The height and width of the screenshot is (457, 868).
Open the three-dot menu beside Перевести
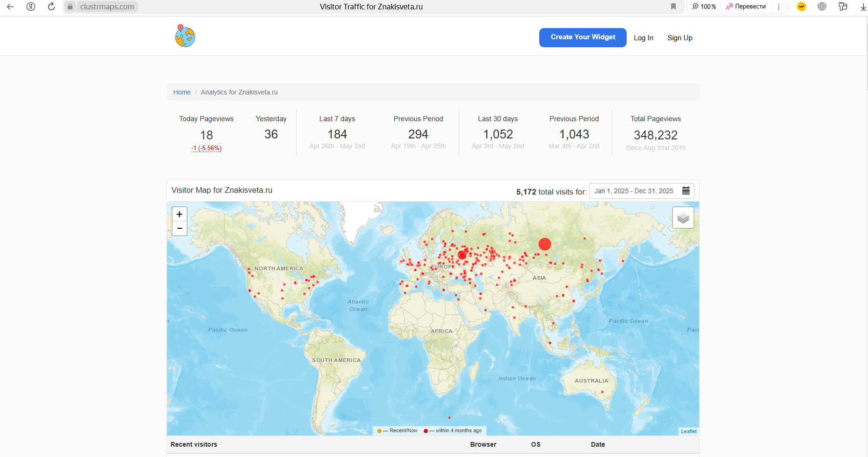pyautogui.click(x=779, y=7)
